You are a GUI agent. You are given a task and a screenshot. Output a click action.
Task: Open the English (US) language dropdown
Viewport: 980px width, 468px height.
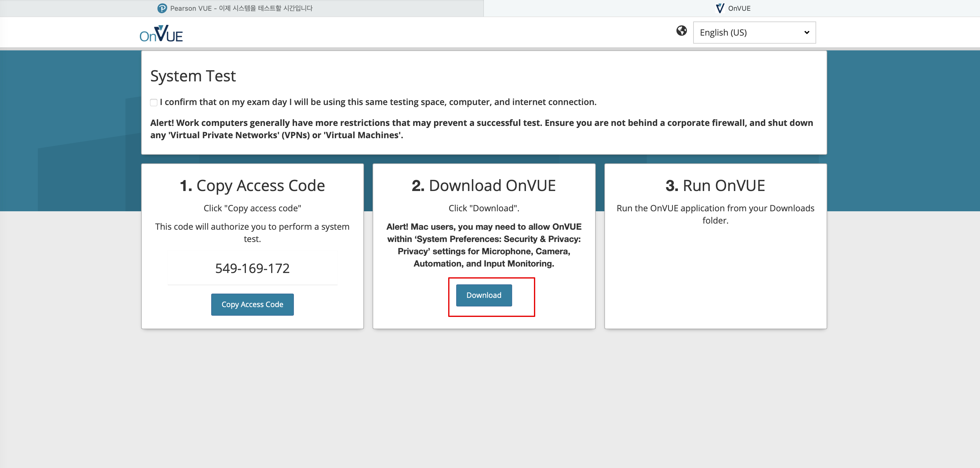(x=754, y=33)
